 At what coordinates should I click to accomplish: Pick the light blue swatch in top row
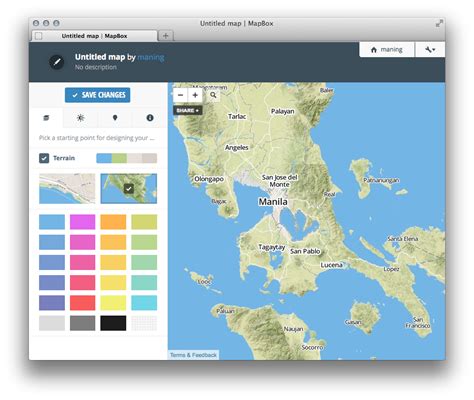[52, 222]
